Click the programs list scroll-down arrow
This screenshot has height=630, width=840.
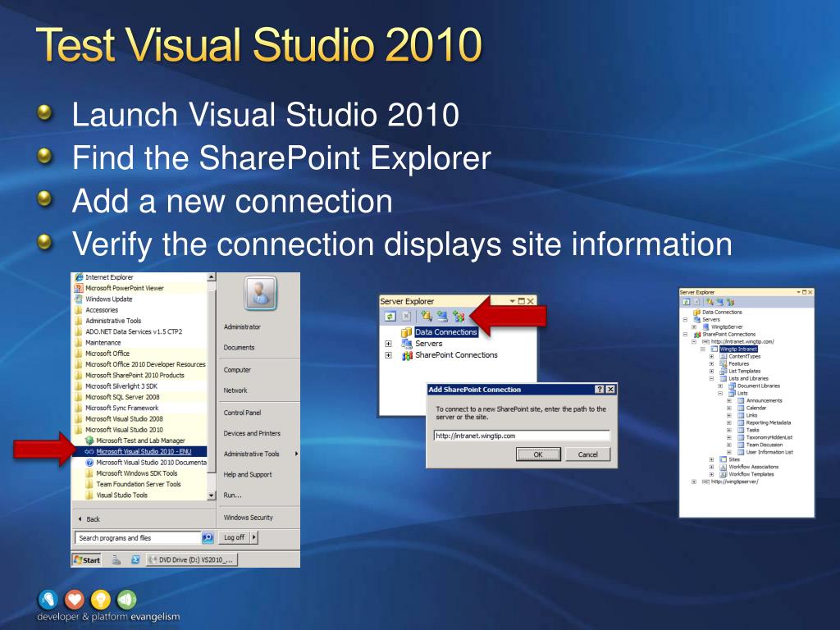[211, 495]
